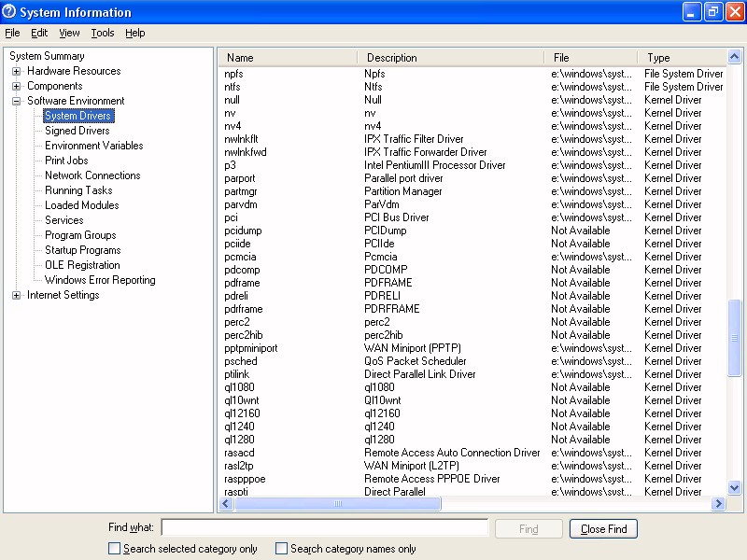Click the Close Find button
Viewport: 747px width, 560px height.
pos(603,529)
